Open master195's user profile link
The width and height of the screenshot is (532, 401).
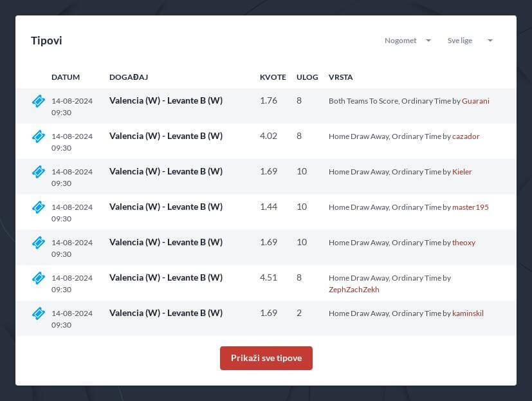pos(470,207)
